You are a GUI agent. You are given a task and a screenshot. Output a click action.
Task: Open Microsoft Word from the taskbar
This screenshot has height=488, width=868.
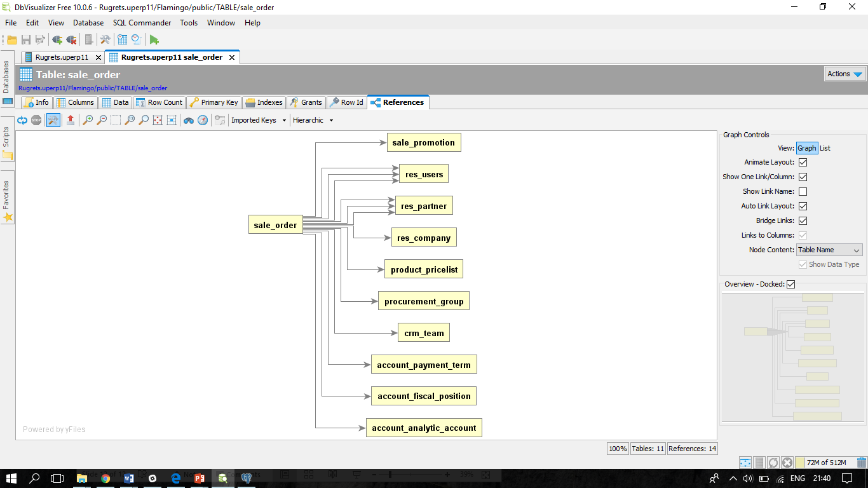[x=129, y=478]
